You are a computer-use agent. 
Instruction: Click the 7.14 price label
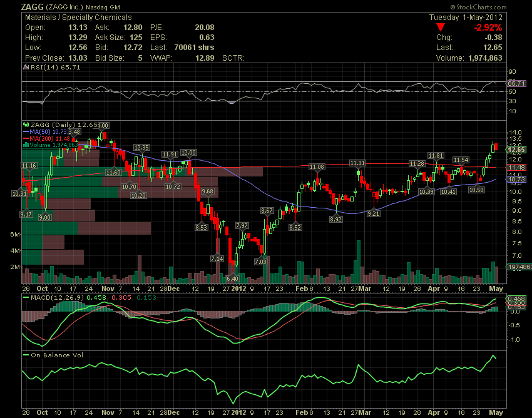[x=217, y=258]
